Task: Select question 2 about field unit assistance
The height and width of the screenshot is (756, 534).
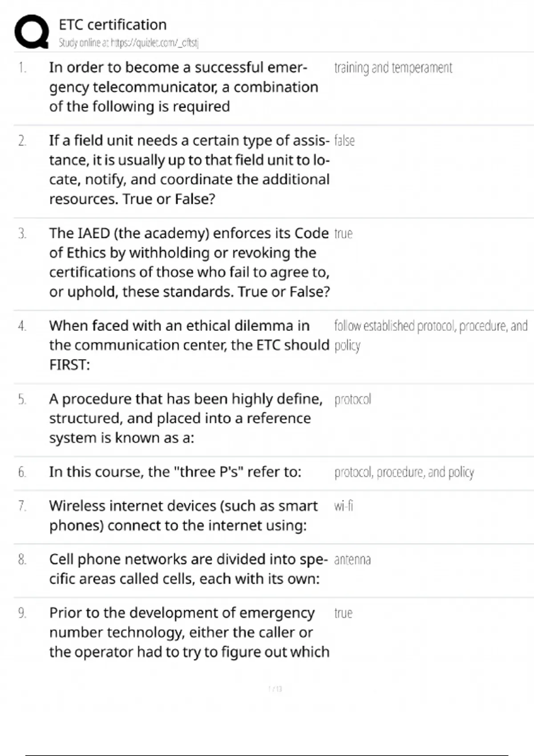Action: click(189, 169)
